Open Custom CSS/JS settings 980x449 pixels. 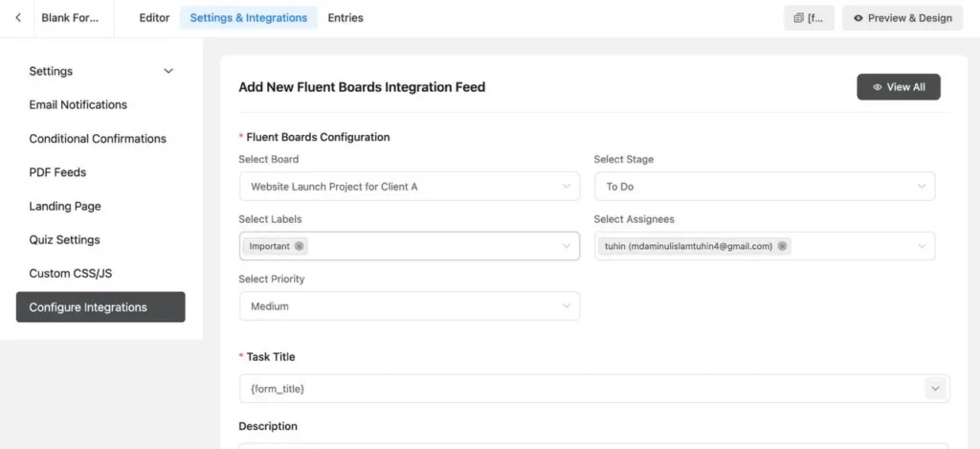pos(71,274)
